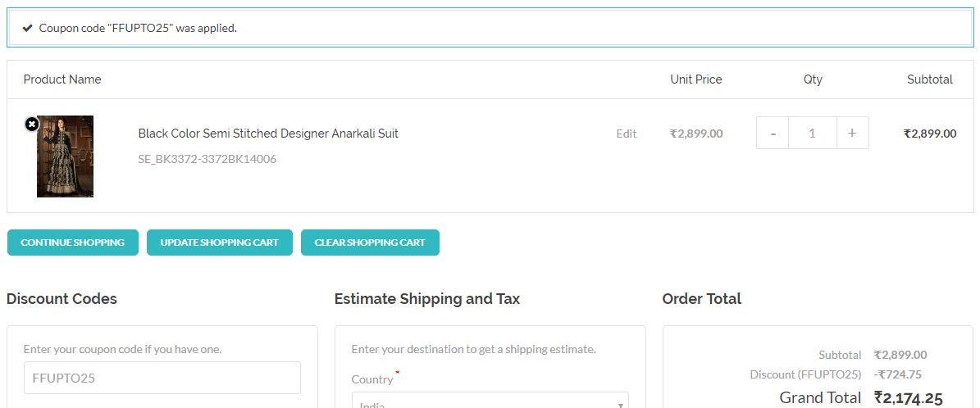Open the Anarkali Suit product thumbnail

click(66, 156)
